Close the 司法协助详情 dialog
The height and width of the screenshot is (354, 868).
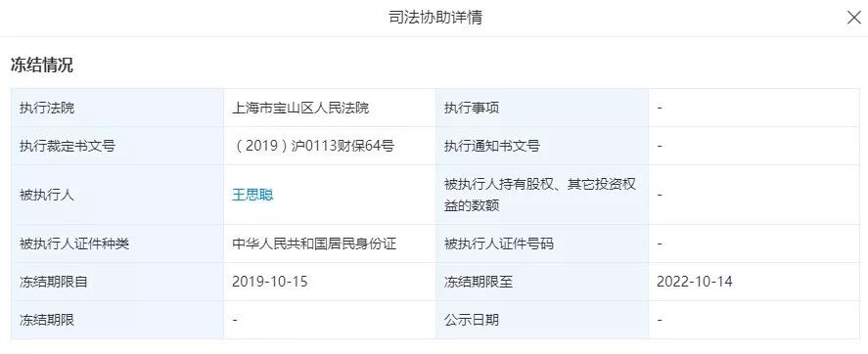tap(854, 18)
